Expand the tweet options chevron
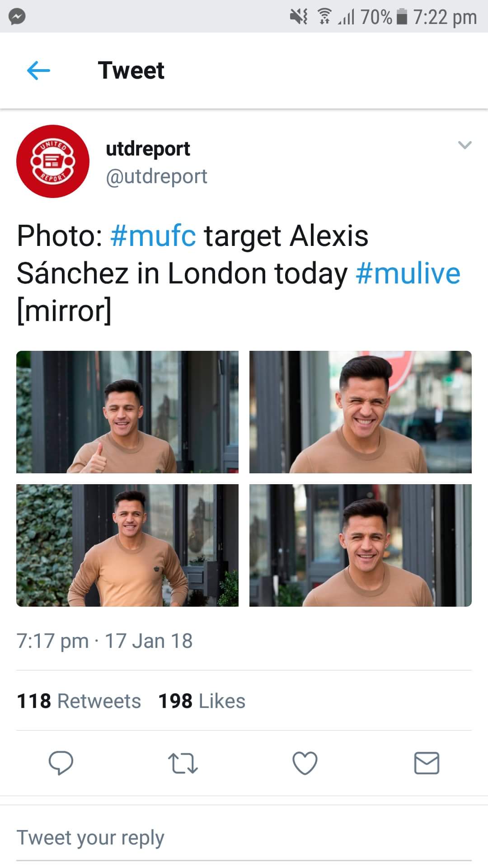The image size is (488, 868). (465, 145)
